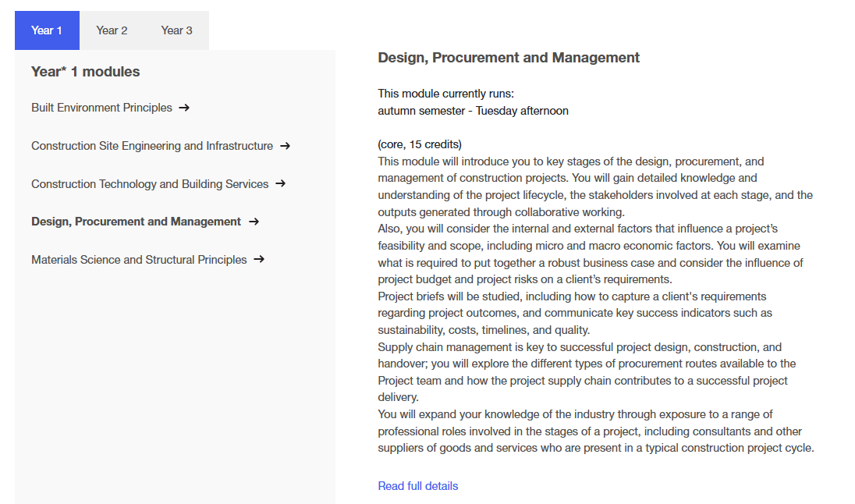This screenshot has height=504, width=855.
Task: Click arrow beside bold Design, Procurement and Management
Action: pos(254,222)
